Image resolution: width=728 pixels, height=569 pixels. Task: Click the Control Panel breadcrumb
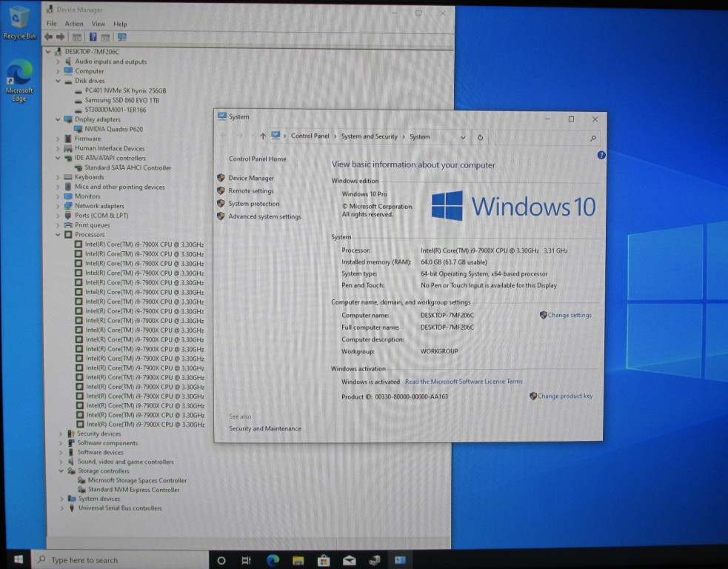point(310,136)
